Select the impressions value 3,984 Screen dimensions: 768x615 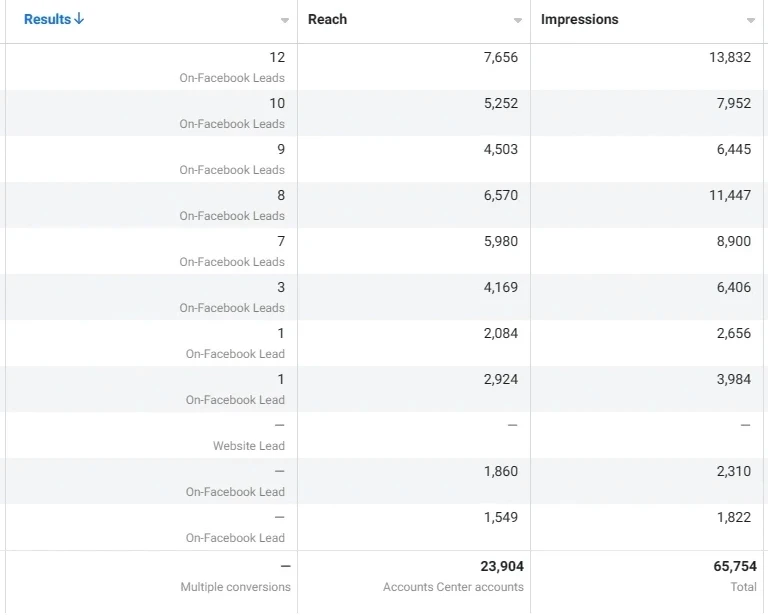(x=734, y=379)
